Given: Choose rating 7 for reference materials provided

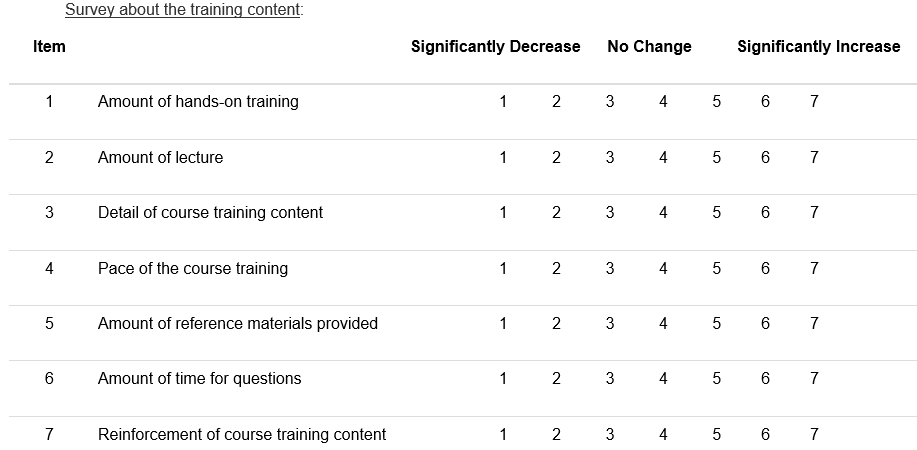Looking at the screenshot, I should (815, 323).
